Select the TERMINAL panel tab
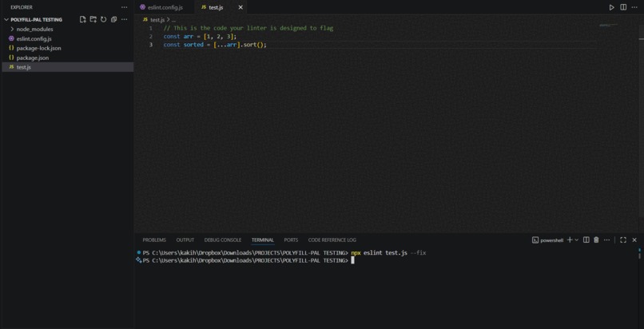Viewport: 644px width, 329px height. point(262,240)
